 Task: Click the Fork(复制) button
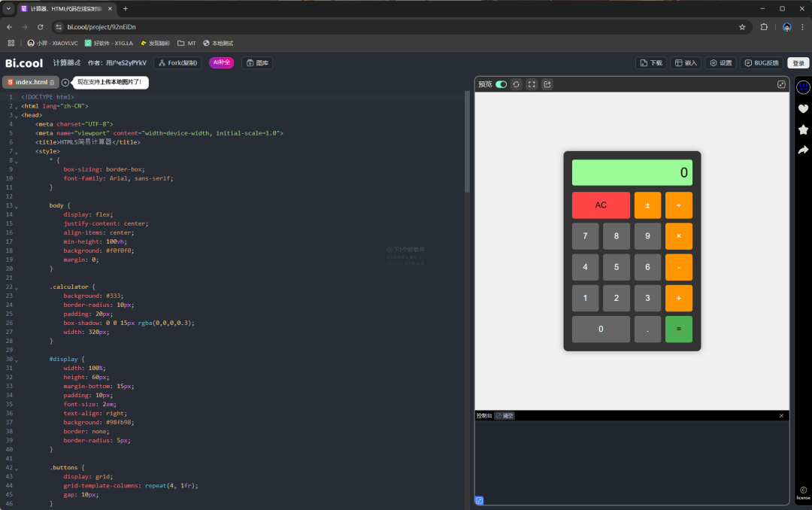pyautogui.click(x=177, y=63)
